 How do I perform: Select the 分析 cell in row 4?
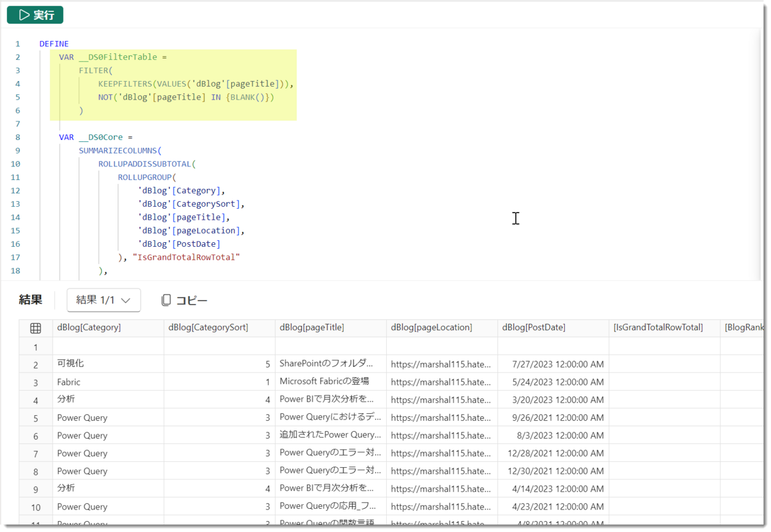click(x=108, y=400)
